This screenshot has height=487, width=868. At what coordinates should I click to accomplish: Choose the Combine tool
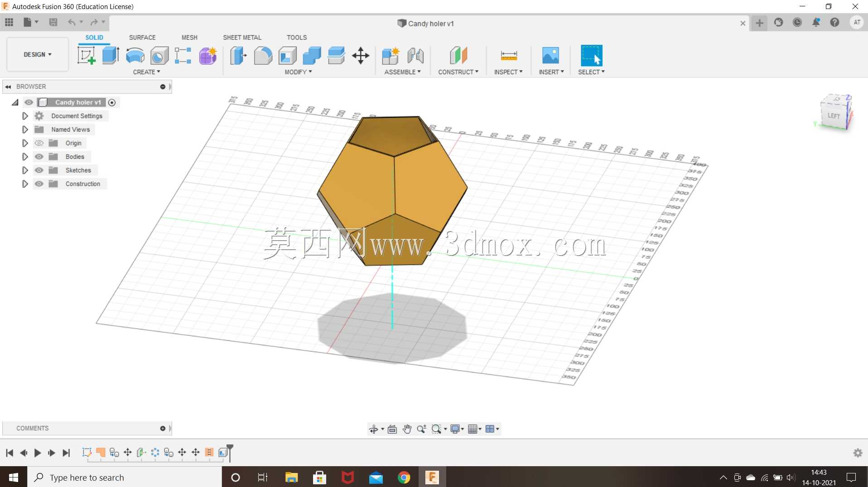click(x=312, y=56)
